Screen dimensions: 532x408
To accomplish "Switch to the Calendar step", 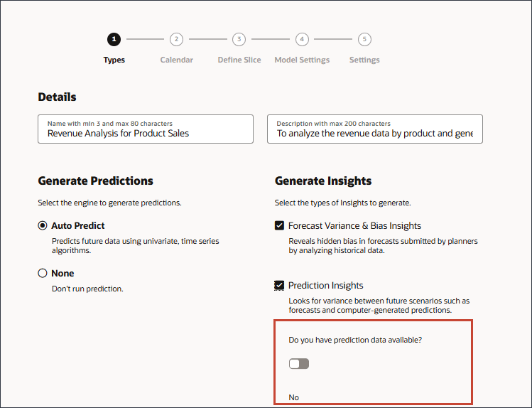I will pos(176,60).
